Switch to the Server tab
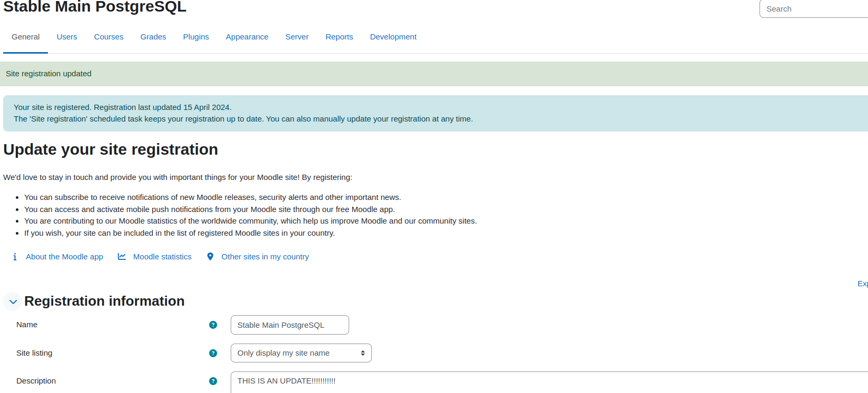Screen dimensions: 868x393 click(297, 37)
